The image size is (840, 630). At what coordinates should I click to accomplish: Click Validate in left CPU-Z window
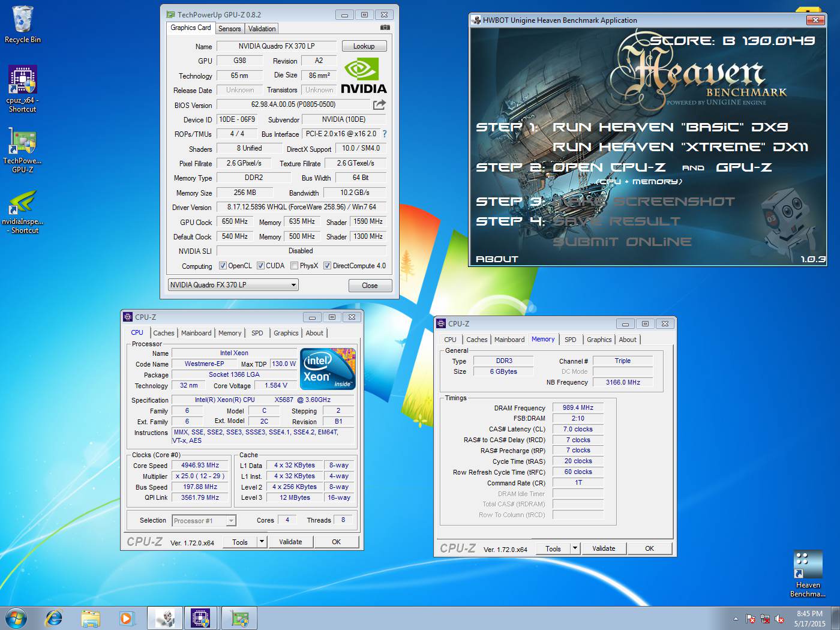(290, 542)
